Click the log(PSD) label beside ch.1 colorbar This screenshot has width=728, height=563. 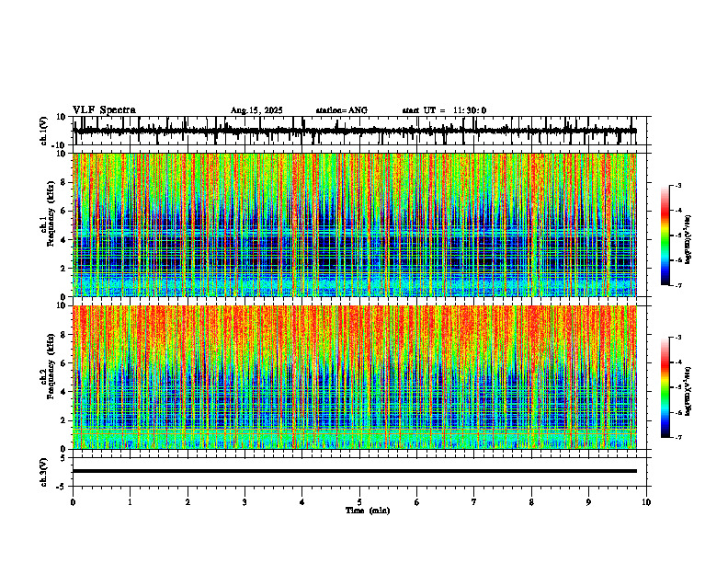click(688, 240)
